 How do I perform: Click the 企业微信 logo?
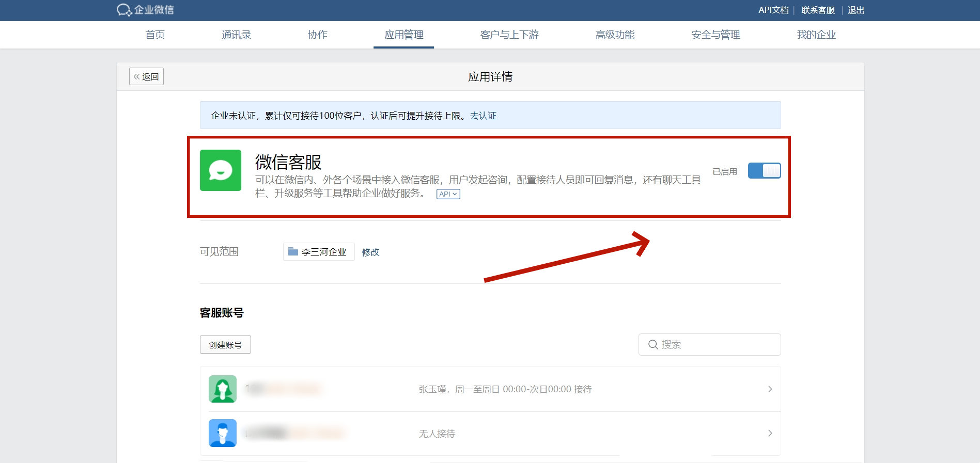pyautogui.click(x=145, y=10)
